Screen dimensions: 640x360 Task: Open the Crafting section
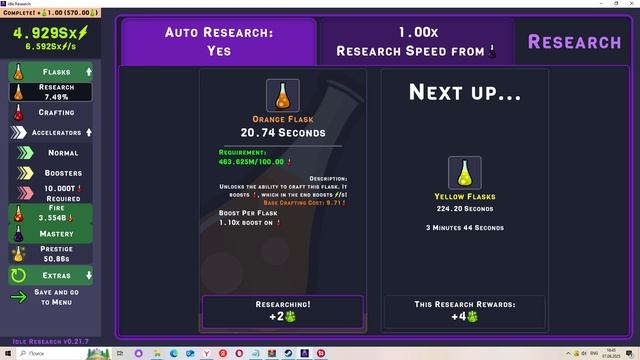tap(50, 112)
